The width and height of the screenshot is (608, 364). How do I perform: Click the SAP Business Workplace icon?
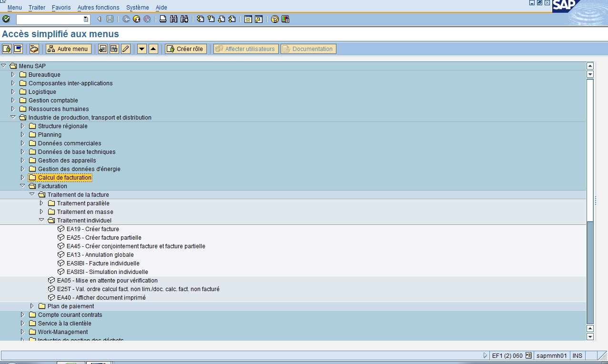34,49
